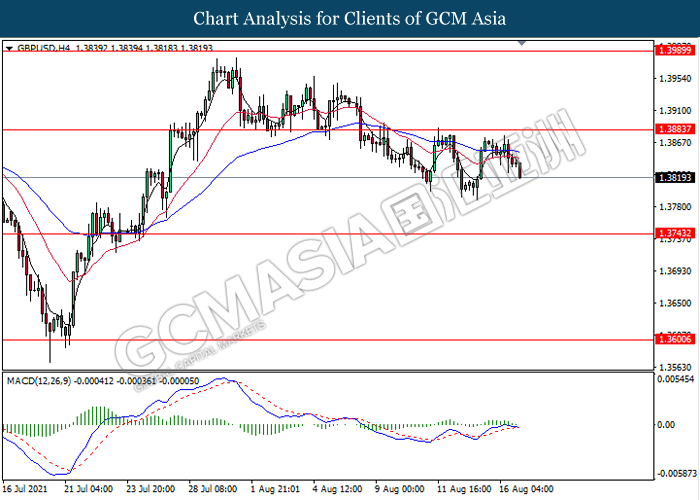Click the 1.39100 price axis value
Viewport: 700px width, 500px height.
tap(675, 110)
